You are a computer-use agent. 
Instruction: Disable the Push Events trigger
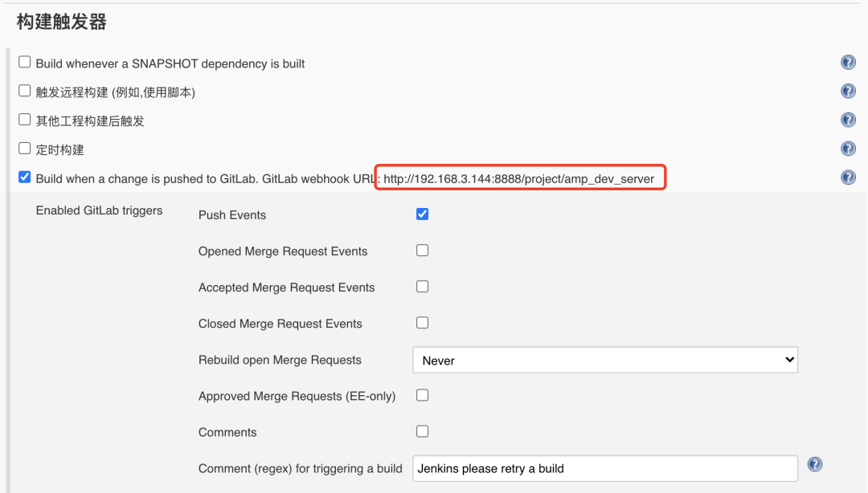[x=422, y=214]
